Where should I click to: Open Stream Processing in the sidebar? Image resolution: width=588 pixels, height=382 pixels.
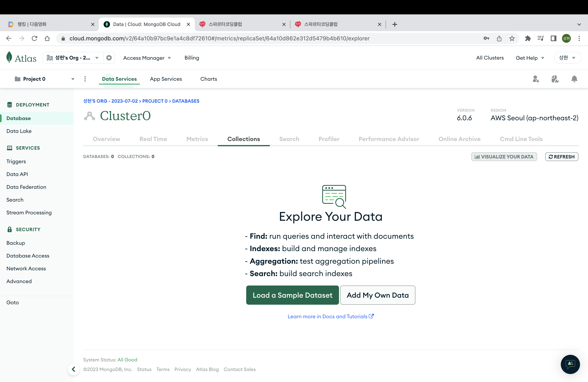pos(29,213)
